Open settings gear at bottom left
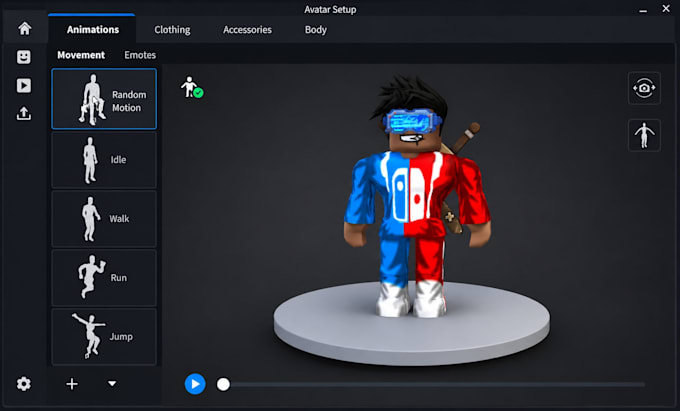This screenshot has width=680, height=411. point(24,384)
